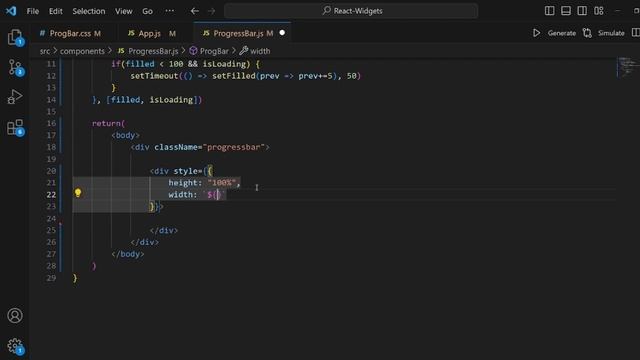The width and height of the screenshot is (640, 360).
Task: Click line number 29 in gutter
Action: coord(51,278)
